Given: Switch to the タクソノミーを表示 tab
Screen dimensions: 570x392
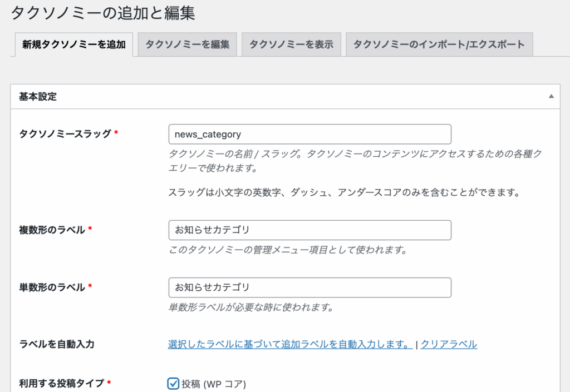Looking at the screenshot, I should 291,44.
